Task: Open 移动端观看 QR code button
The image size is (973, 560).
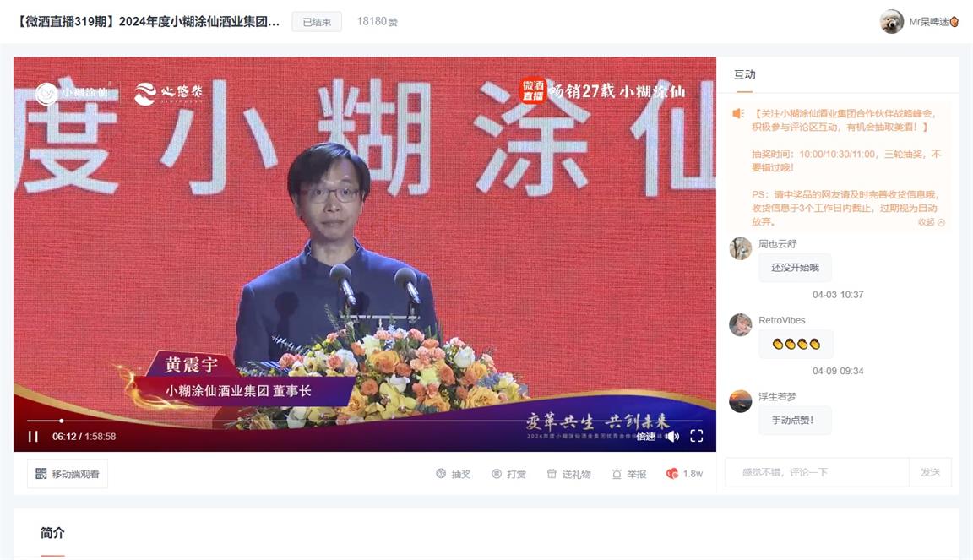Action: [x=67, y=474]
